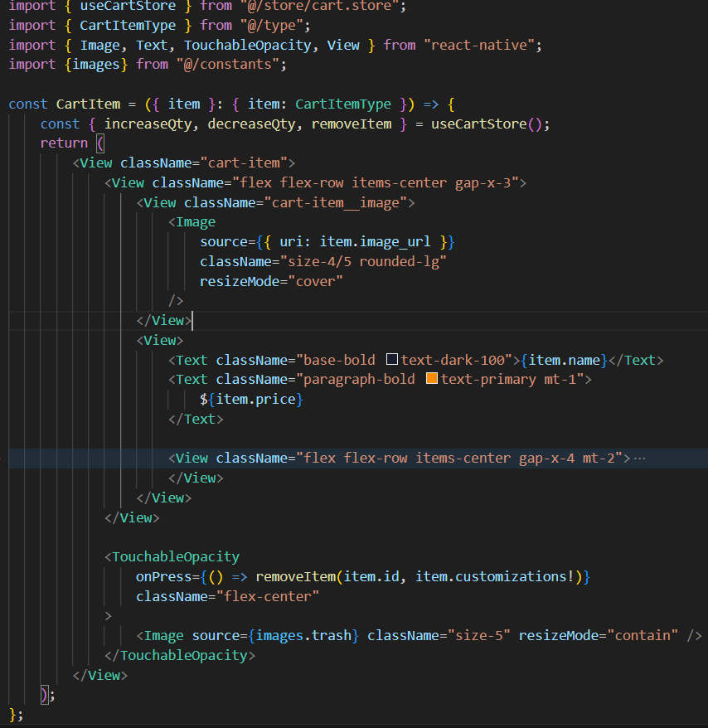Screen dimensions: 708x728
Task: Select the "cart-item__image" class string
Action: tap(335, 203)
